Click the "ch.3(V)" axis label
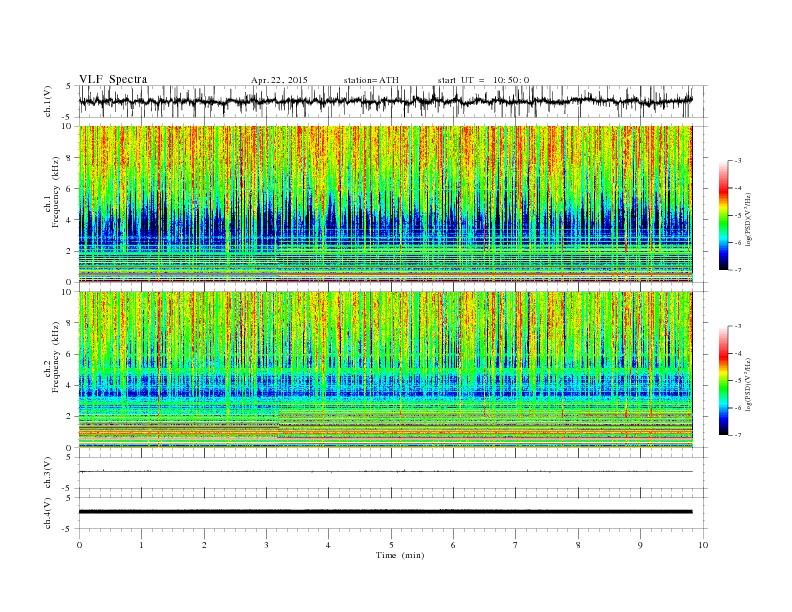The width and height of the screenshot is (792, 612). [x=48, y=473]
